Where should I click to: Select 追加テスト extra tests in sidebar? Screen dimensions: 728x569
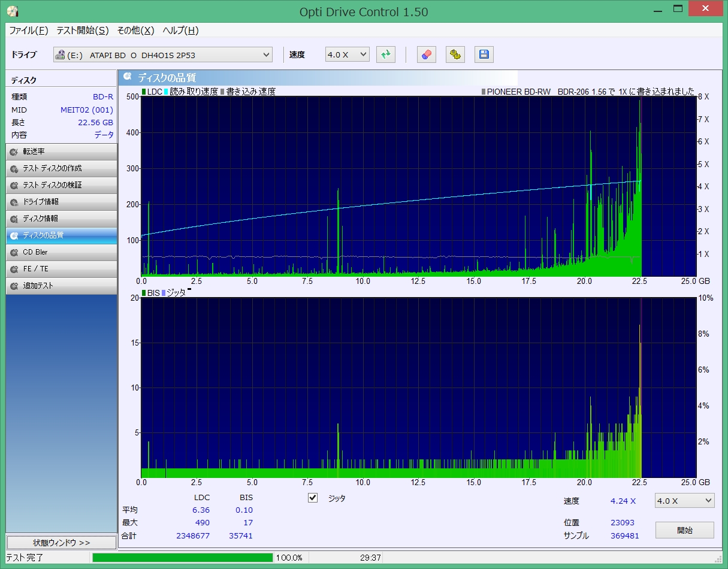pyautogui.click(x=61, y=286)
